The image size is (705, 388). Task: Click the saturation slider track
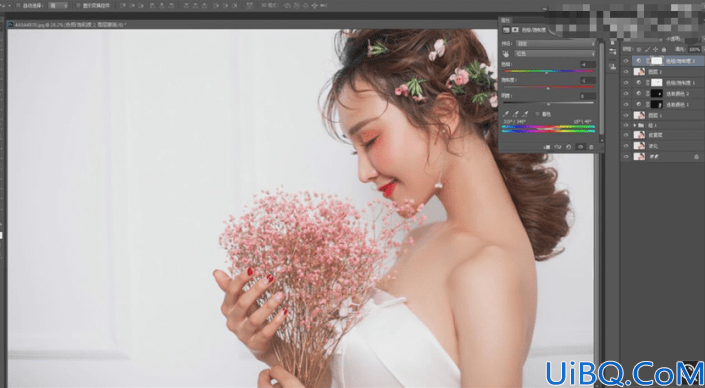pos(548,87)
